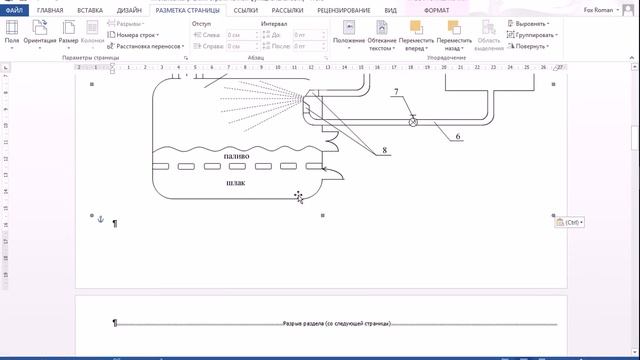Open the paste options (Ctrl) button
This screenshot has height=360, width=640.
tap(569, 222)
